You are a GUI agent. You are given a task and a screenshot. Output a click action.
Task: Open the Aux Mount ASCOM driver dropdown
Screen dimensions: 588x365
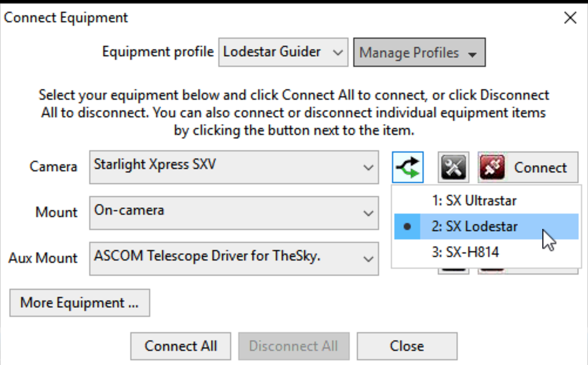[234, 258]
